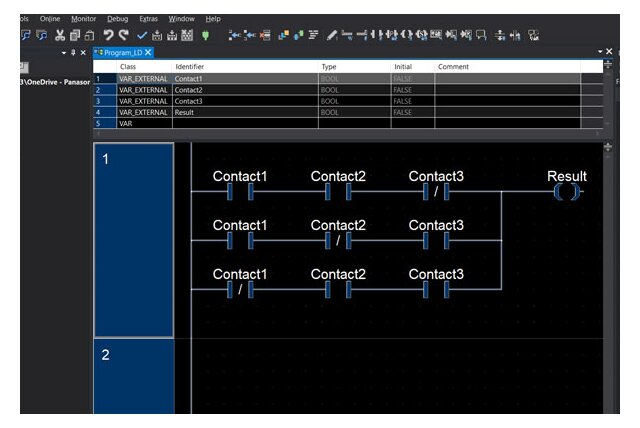Select the negated Contact1 in third rung

[240, 289]
